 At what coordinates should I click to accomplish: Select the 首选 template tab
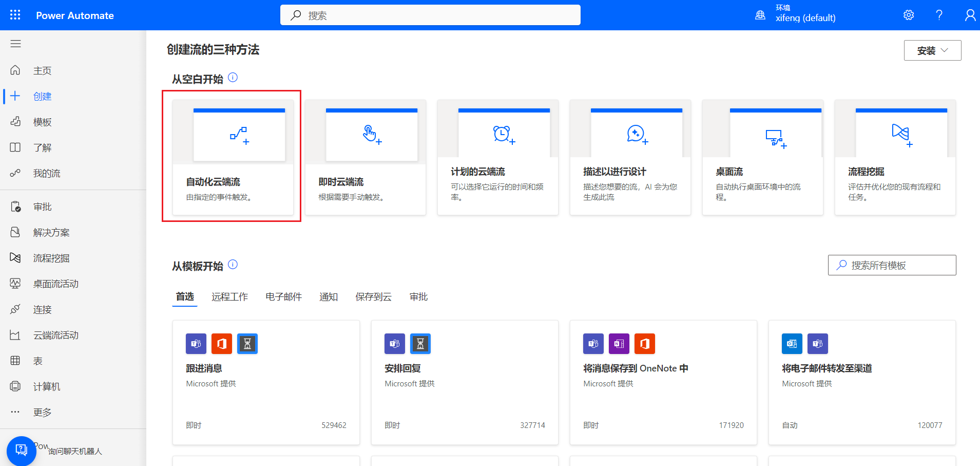tap(185, 296)
